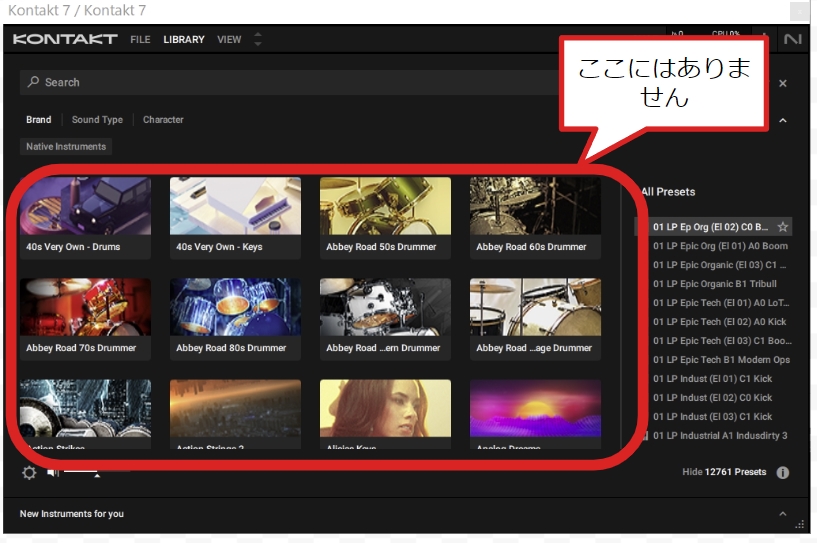
Task: Open the info icon beside Presets count
Action: 783,472
